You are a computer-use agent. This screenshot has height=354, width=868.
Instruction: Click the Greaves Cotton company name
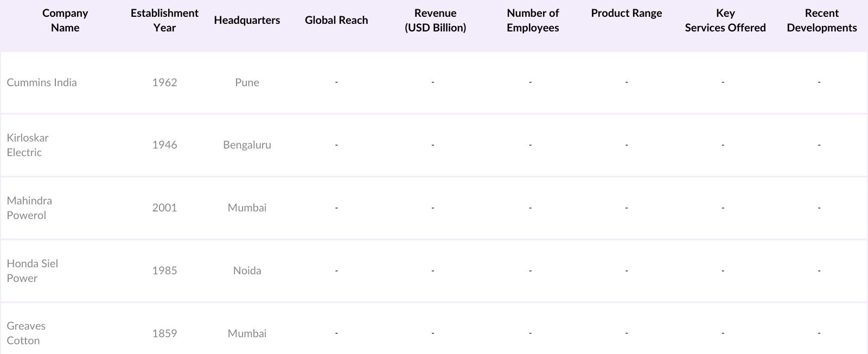tap(26, 333)
